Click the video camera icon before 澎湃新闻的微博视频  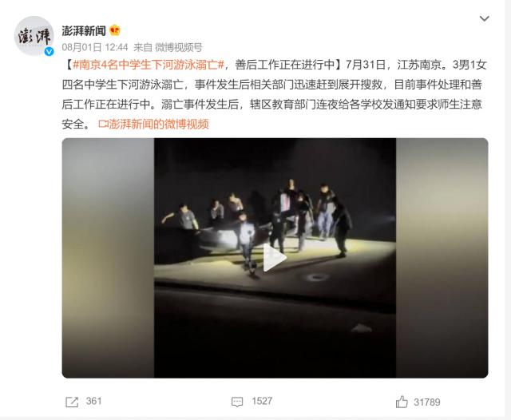(x=103, y=124)
